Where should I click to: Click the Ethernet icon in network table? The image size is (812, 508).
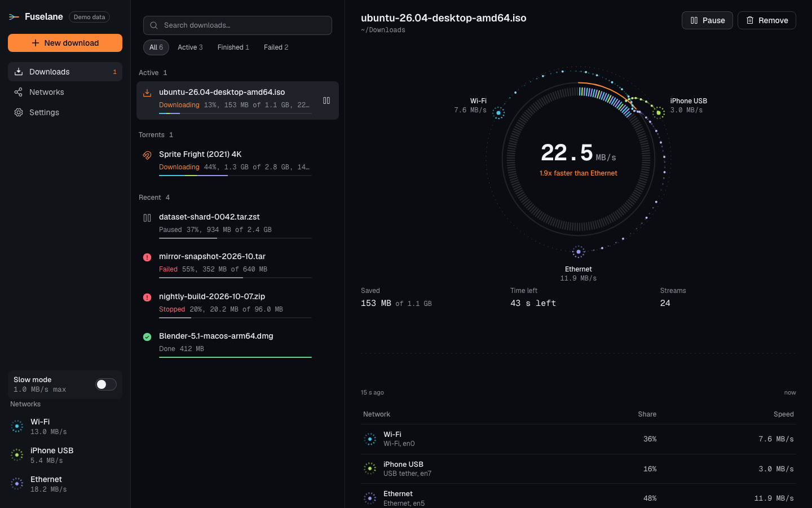coord(370,498)
